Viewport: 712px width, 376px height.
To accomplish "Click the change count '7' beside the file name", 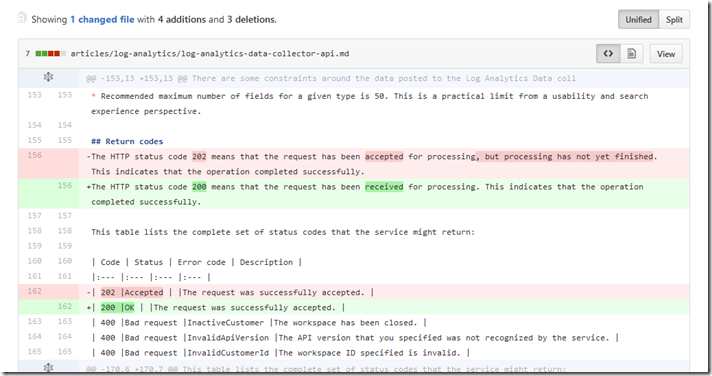I will click(x=28, y=54).
